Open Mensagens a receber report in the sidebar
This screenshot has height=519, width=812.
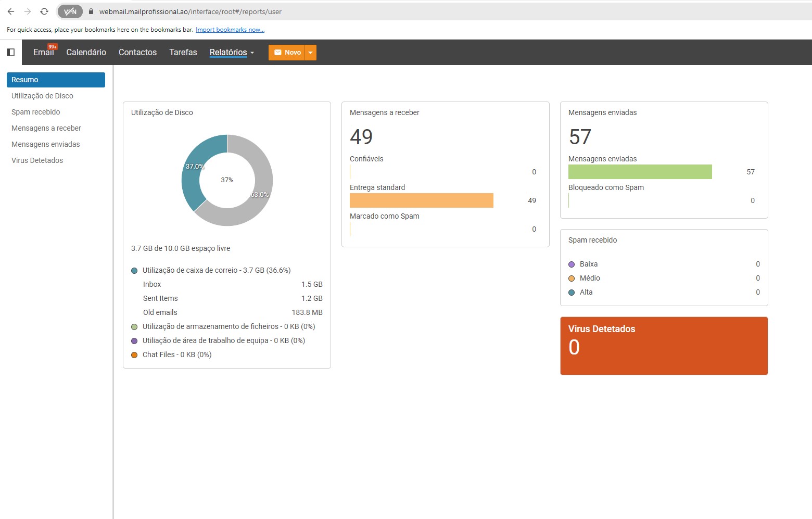pyautogui.click(x=46, y=128)
